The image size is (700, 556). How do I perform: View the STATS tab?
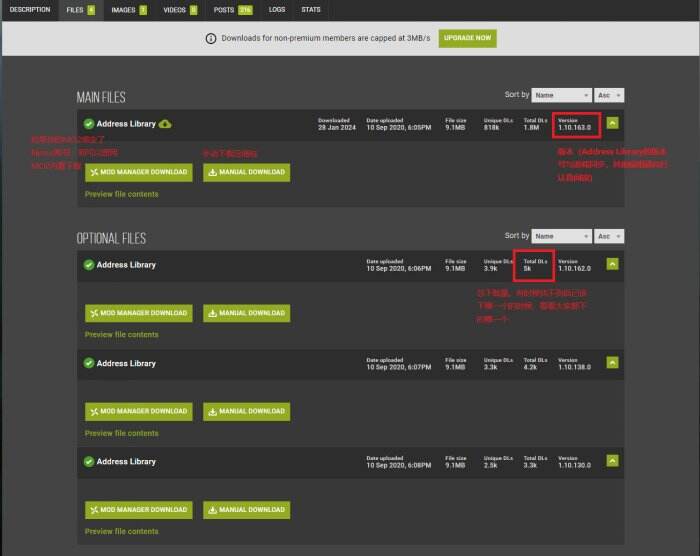click(x=311, y=9)
